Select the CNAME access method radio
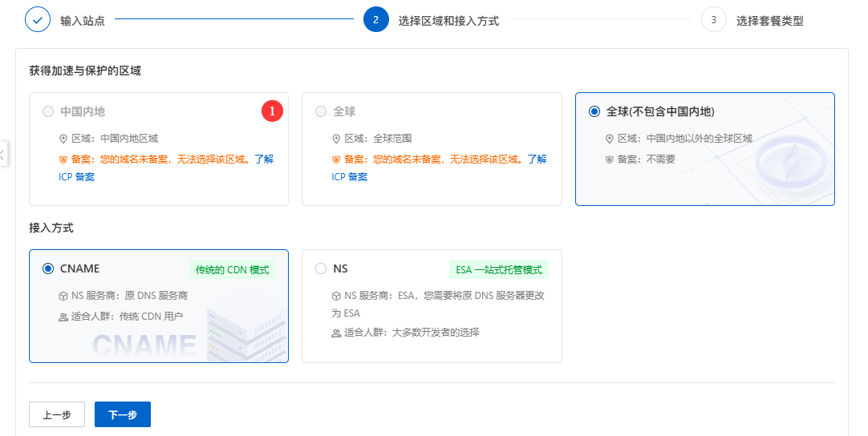This screenshot has width=868, height=436. [48, 268]
